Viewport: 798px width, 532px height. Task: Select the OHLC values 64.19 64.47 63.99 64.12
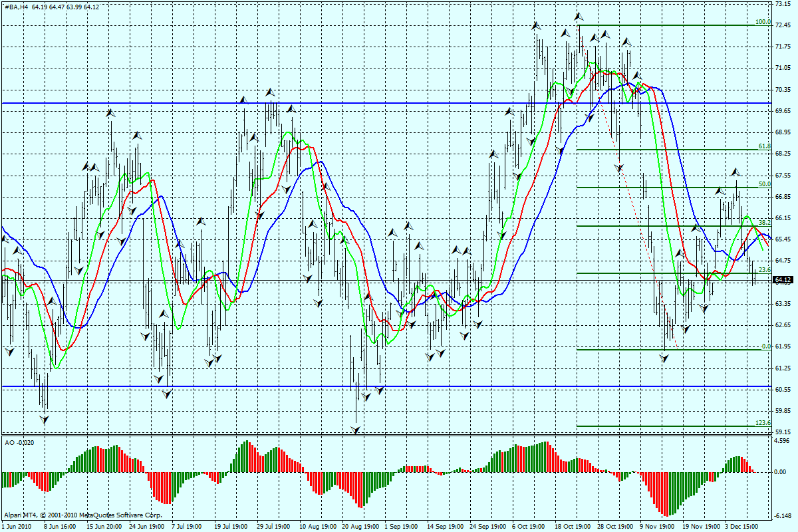click(x=66, y=7)
